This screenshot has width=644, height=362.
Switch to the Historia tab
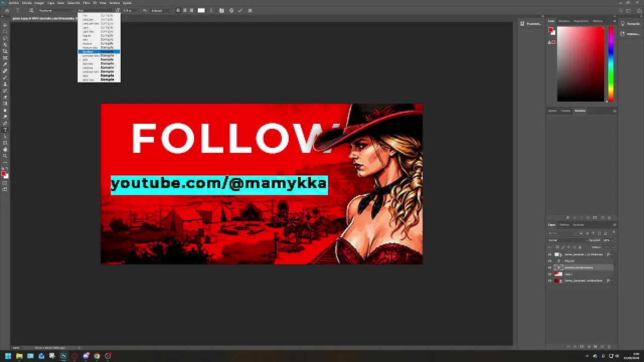564,225
